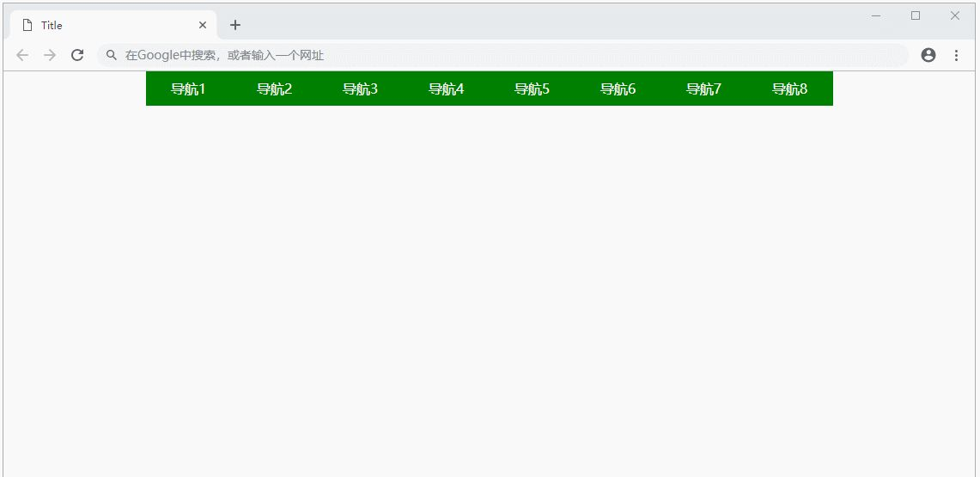Go to 导航4 in the navbar
Image resolution: width=980 pixels, height=477 pixels.
pos(446,89)
